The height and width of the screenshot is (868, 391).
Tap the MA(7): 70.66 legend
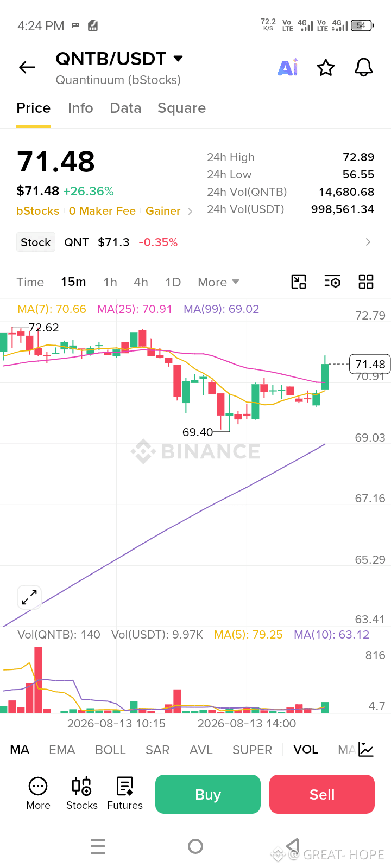click(52, 309)
